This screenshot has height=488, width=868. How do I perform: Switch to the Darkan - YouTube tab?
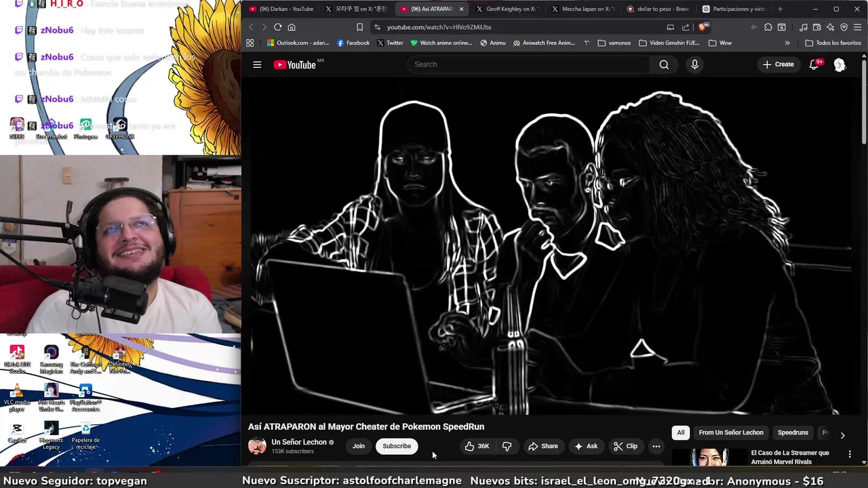[282, 9]
